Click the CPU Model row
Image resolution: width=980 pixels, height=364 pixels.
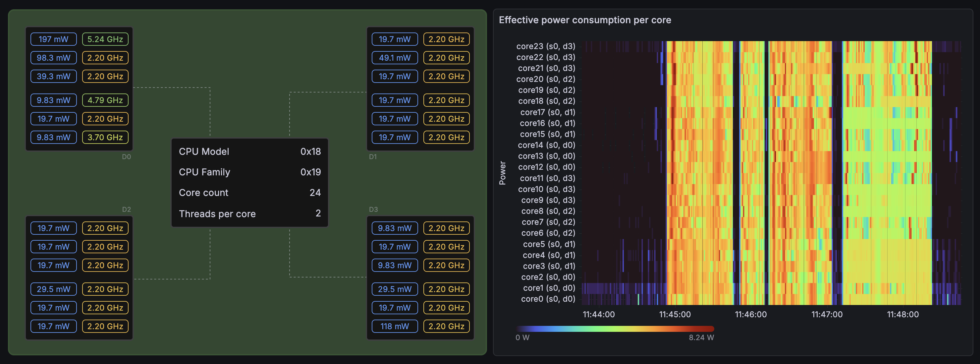click(x=249, y=152)
